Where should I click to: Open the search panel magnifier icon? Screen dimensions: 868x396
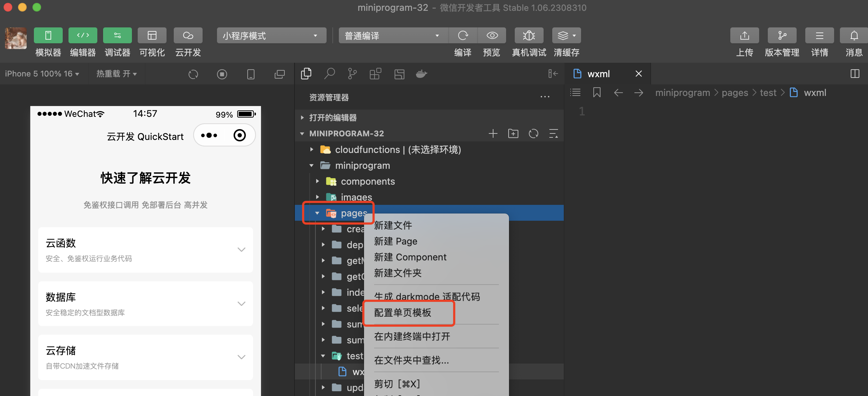coord(329,74)
